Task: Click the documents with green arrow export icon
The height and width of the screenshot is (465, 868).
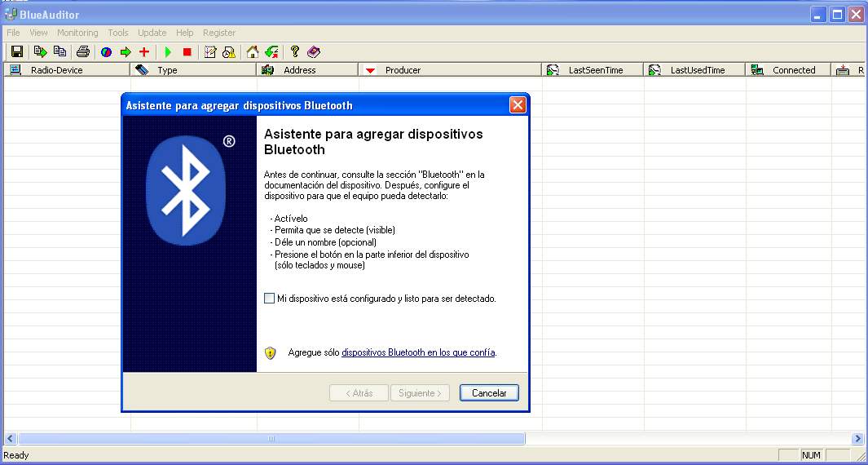Action: [41, 52]
